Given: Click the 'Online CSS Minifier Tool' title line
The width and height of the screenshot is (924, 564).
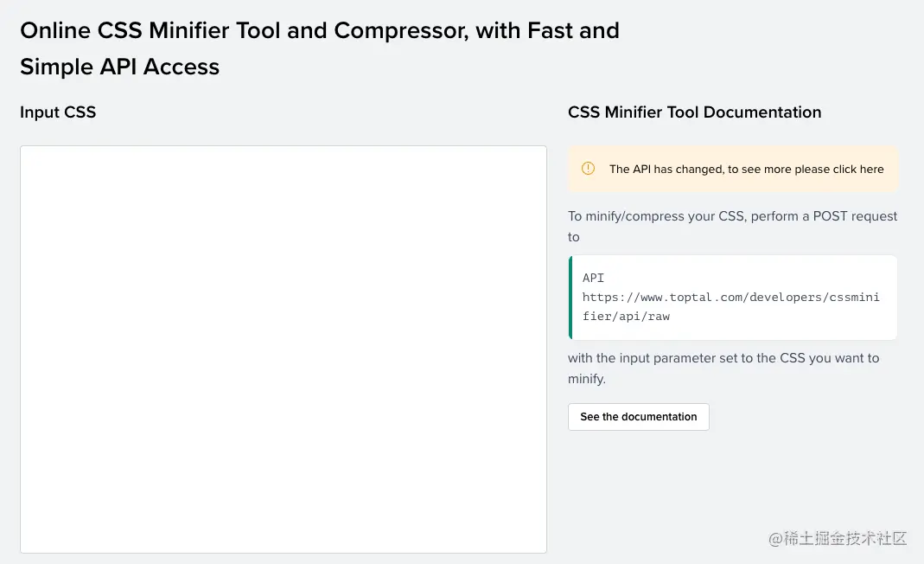Looking at the screenshot, I should (x=319, y=31).
